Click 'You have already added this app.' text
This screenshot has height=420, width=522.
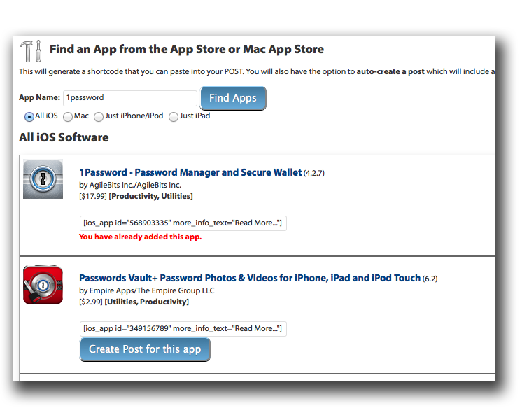click(x=140, y=237)
